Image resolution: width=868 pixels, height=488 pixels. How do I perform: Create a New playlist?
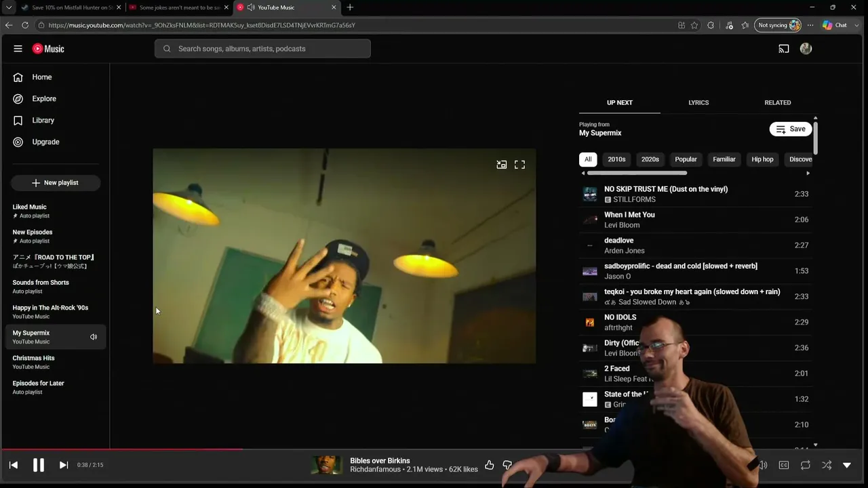click(x=56, y=183)
